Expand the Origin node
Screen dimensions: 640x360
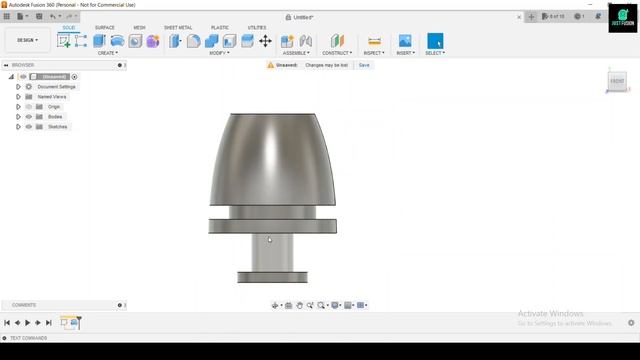click(18, 107)
